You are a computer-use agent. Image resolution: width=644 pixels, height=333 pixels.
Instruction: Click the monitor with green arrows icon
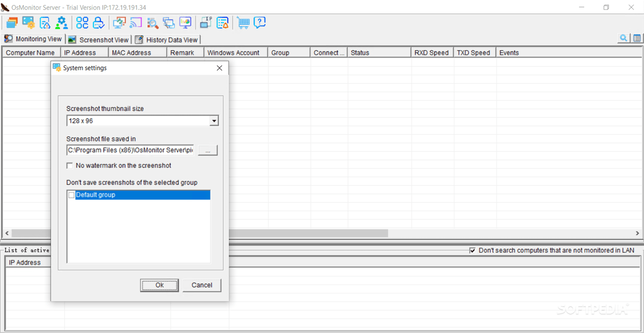click(x=119, y=23)
